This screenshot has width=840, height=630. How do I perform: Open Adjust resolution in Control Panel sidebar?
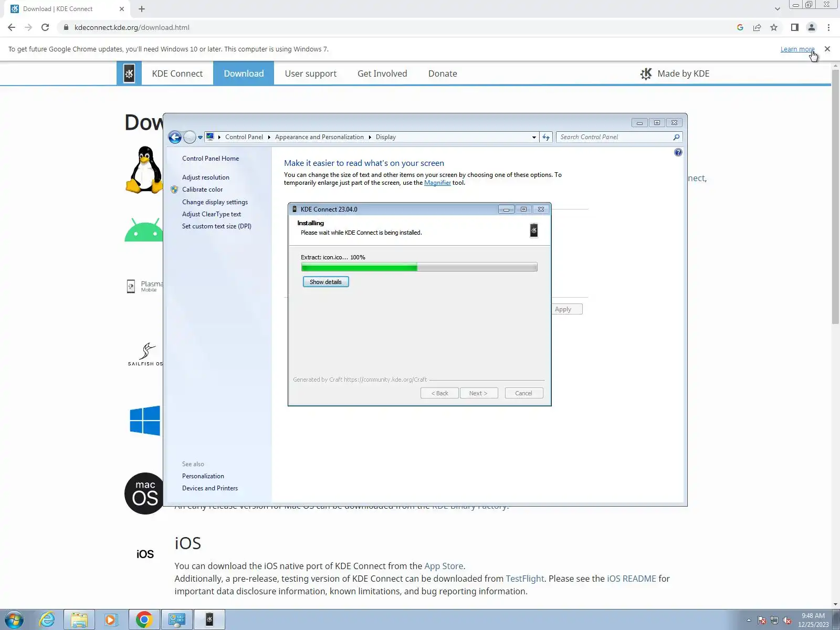(206, 177)
